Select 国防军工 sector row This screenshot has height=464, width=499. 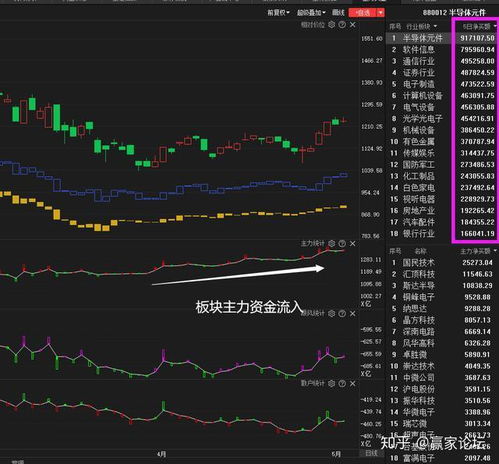pos(442,165)
